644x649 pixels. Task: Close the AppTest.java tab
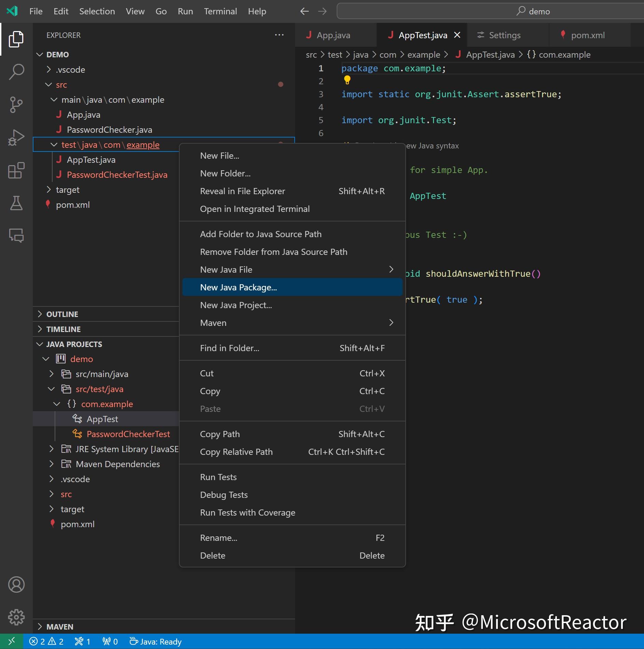pos(457,35)
